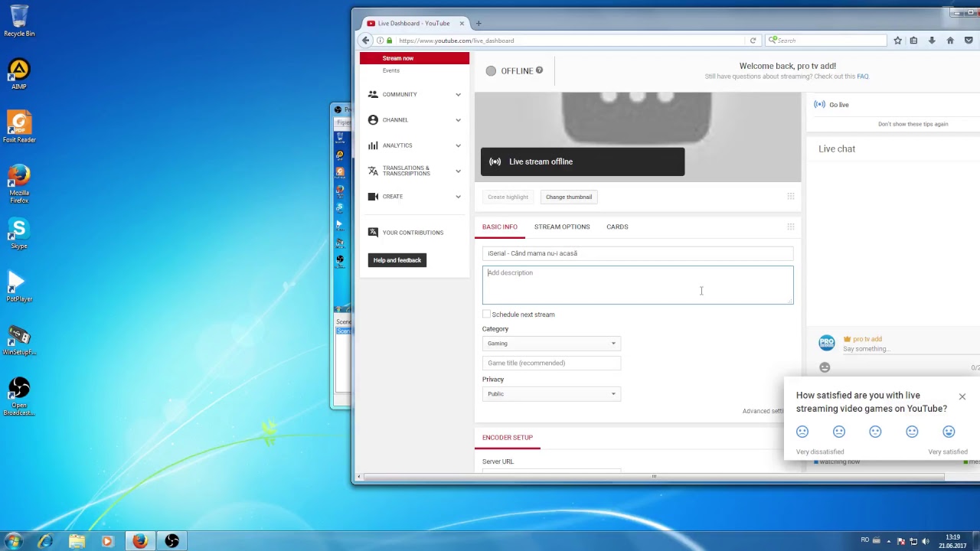
Task: Click the volume icon in system tray
Action: coord(926,541)
